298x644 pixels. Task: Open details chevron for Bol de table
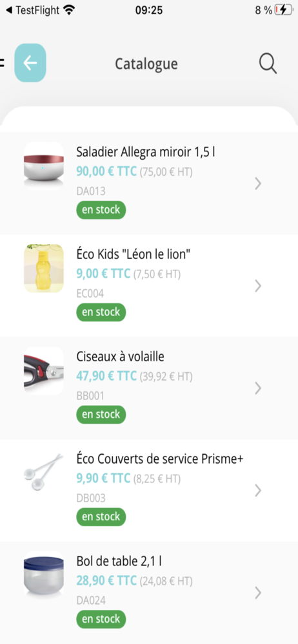(258, 592)
